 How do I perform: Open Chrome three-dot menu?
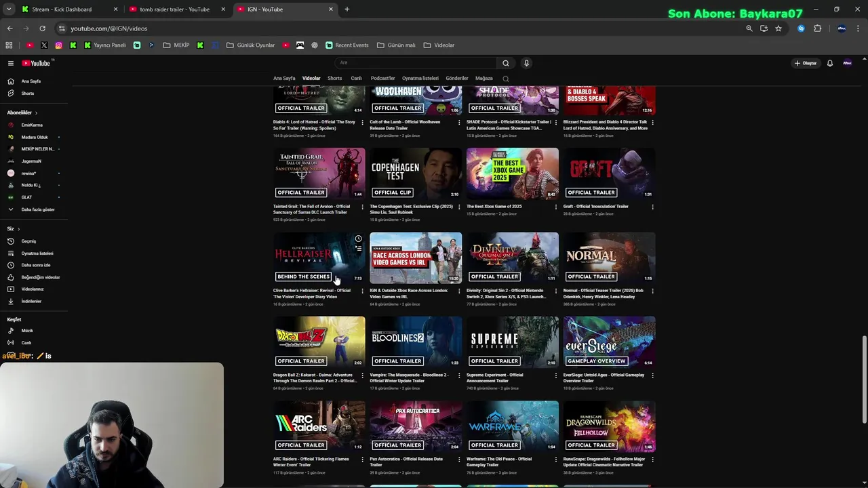pyautogui.click(x=859, y=28)
